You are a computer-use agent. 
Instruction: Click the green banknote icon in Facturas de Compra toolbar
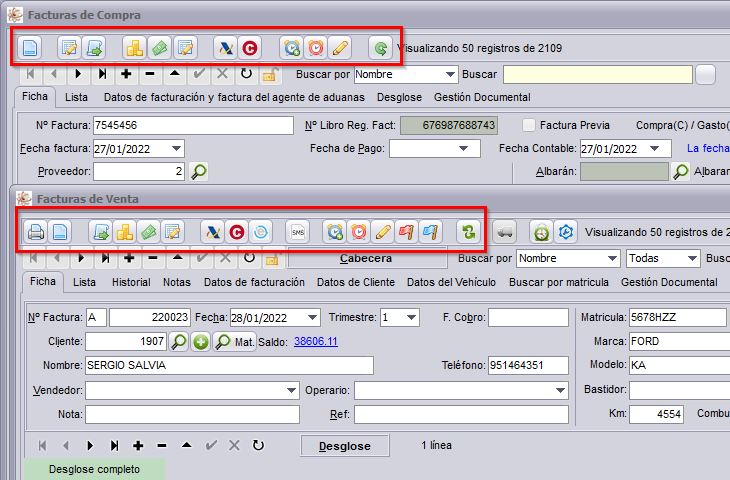click(160, 48)
